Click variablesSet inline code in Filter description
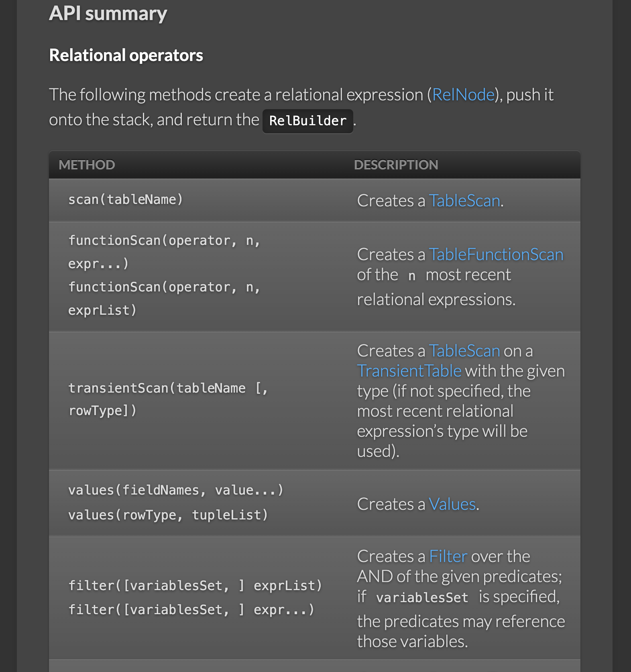 (x=422, y=598)
